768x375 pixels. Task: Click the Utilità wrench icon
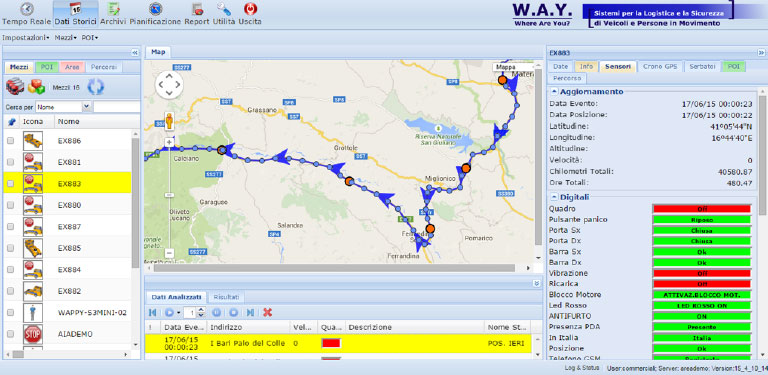pos(224,9)
